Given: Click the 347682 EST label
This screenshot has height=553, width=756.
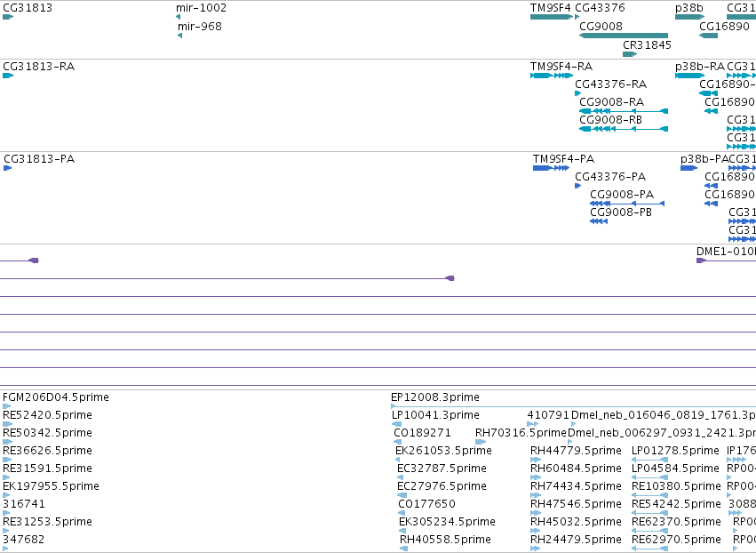Looking at the screenshot, I should [24, 539].
